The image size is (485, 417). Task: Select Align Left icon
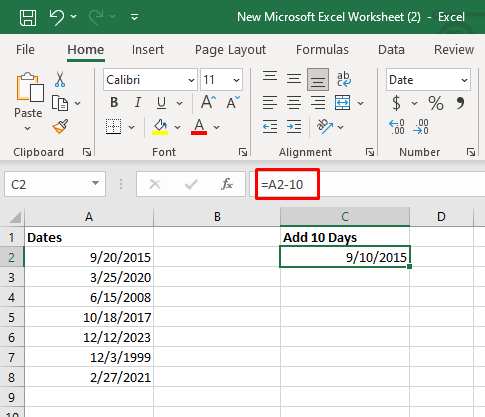270,103
